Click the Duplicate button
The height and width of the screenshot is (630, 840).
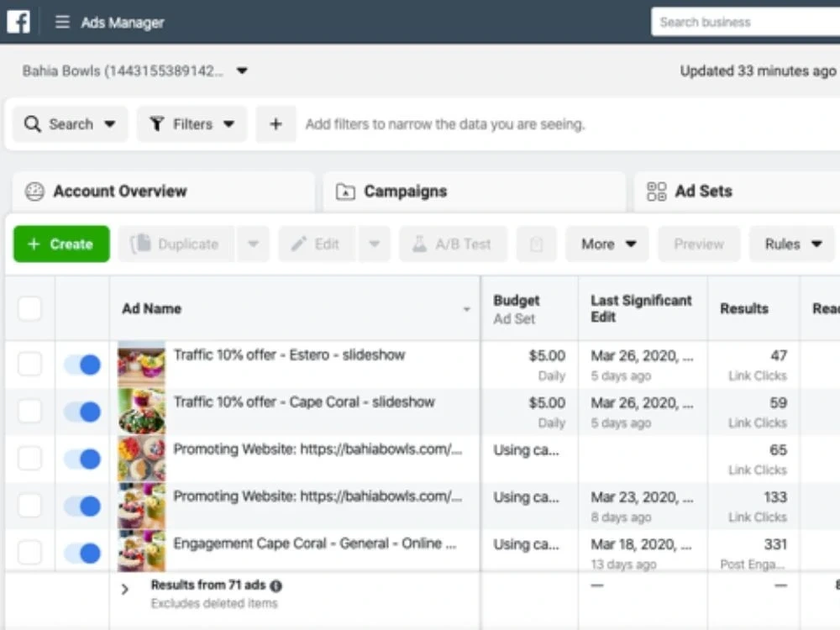[x=176, y=244]
